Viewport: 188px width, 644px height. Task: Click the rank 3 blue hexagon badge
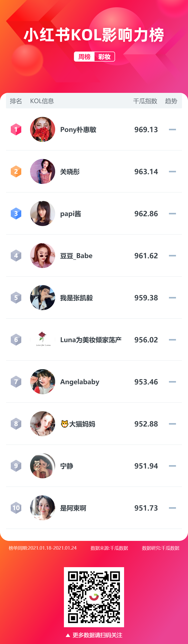point(16,213)
